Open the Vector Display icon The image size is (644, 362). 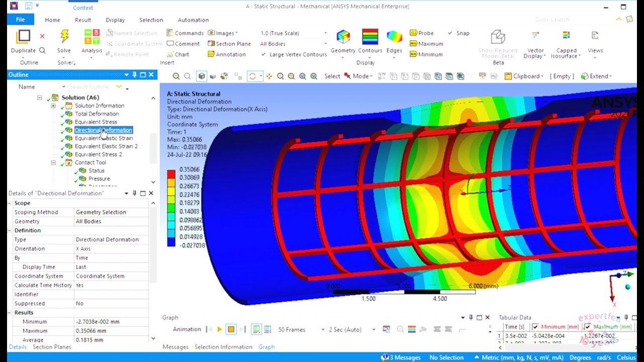click(535, 36)
